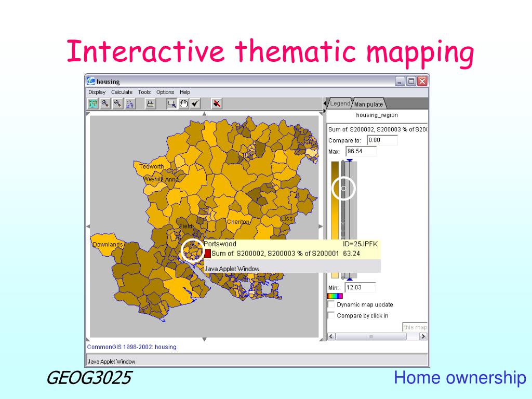Switch to the Manipulate tab
This screenshot has width=532, height=399.
tap(368, 104)
